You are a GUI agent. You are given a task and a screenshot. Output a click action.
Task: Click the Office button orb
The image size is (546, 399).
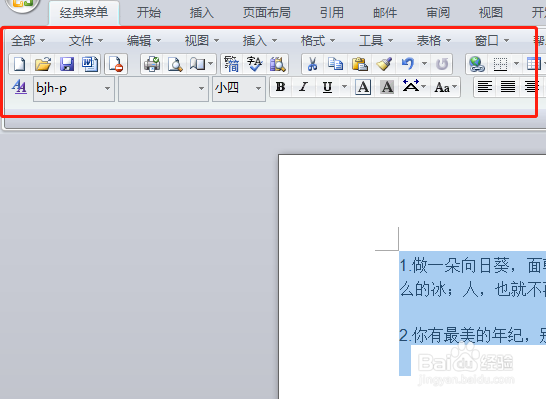click(23, 4)
